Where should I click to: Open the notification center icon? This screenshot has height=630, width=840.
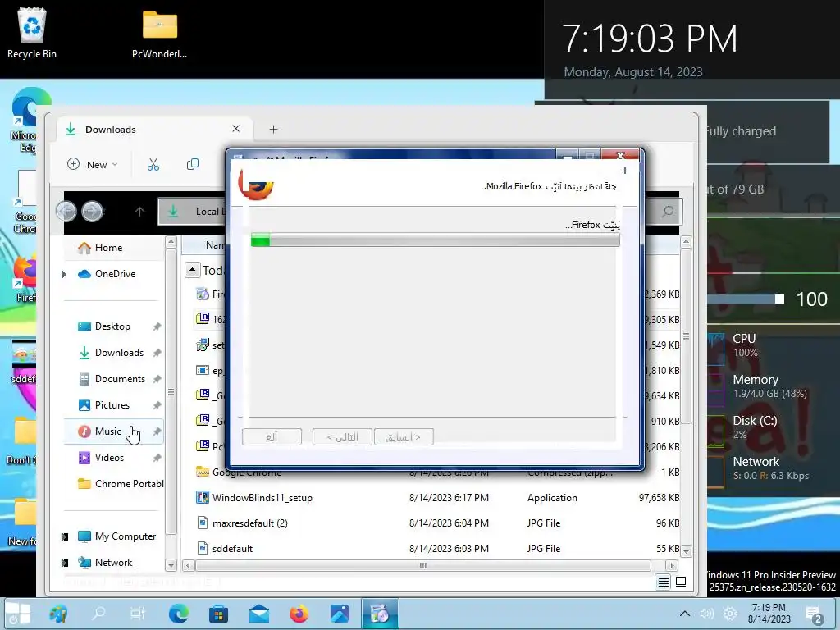pyautogui.click(x=813, y=614)
